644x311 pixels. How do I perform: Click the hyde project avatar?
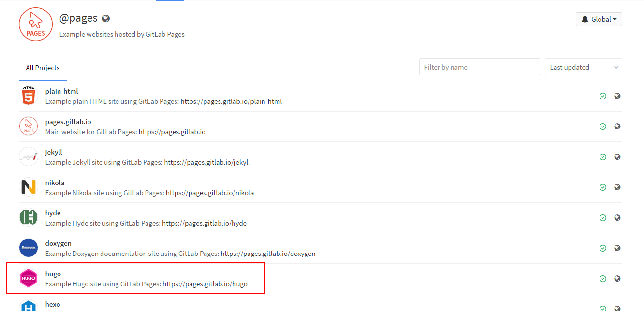coord(29,217)
